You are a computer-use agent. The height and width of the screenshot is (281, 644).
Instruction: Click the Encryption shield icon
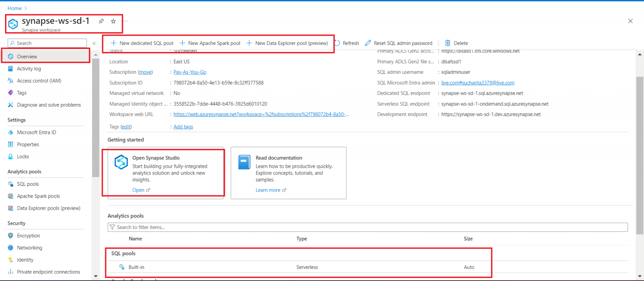coord(10,236)
